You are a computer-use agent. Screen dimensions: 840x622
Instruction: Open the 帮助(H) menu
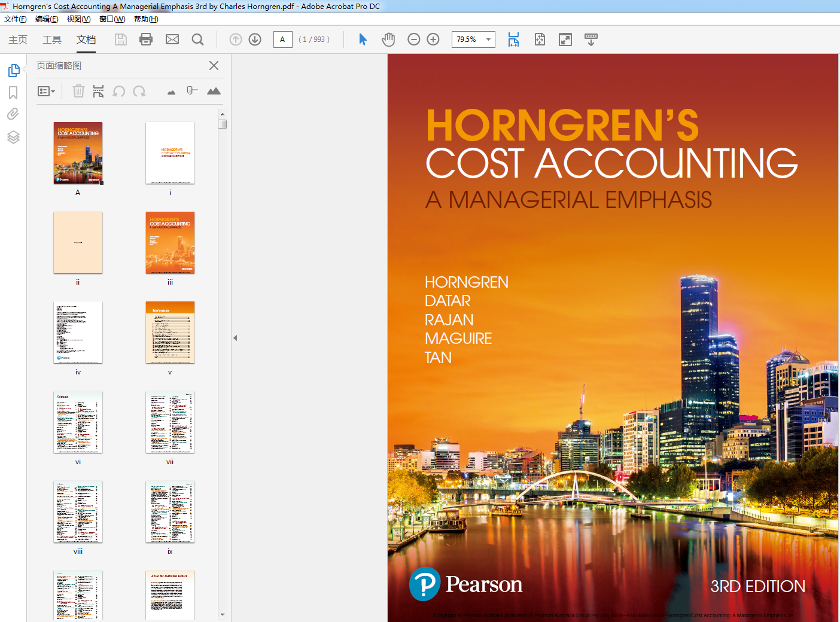pyautogui.click(x=146, y=19)
